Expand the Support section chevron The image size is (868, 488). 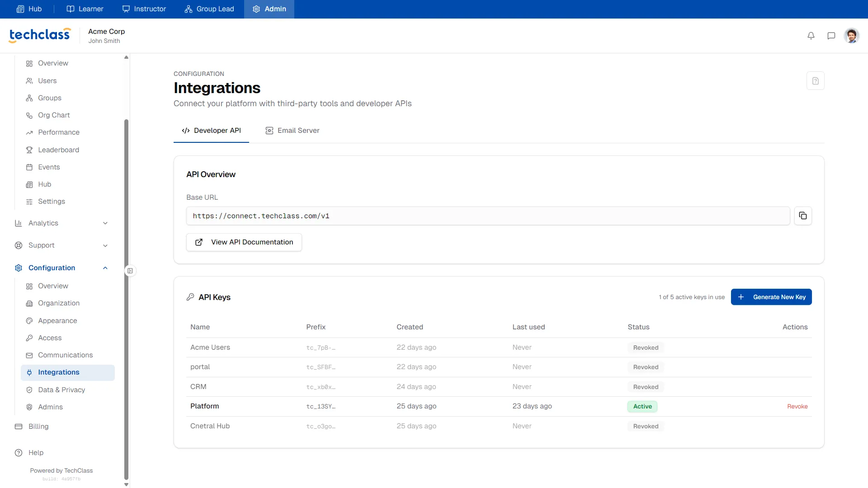(x=105, y=245)
